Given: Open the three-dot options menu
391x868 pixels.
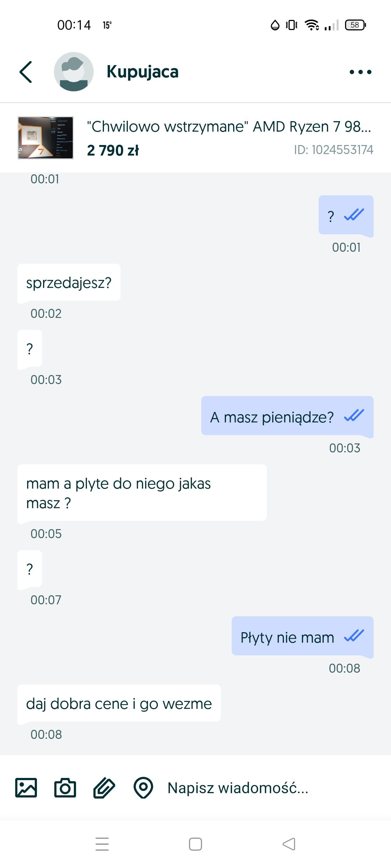Looking at the screenshot, I should [360, 72].
